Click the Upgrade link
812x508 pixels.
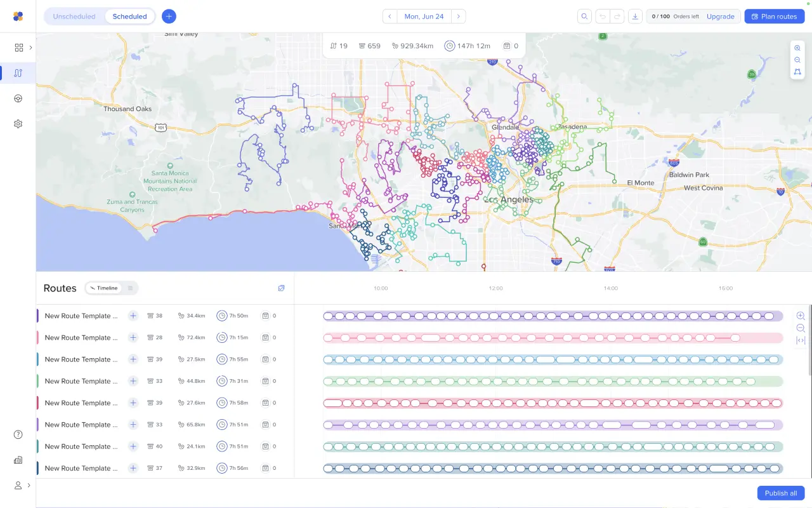[x=721, y=17]
